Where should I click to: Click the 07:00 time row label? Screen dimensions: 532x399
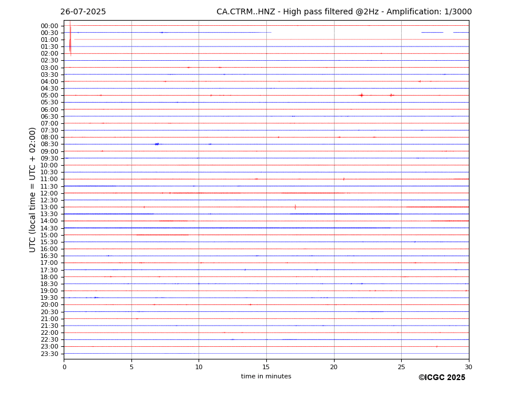pos(49,123)
